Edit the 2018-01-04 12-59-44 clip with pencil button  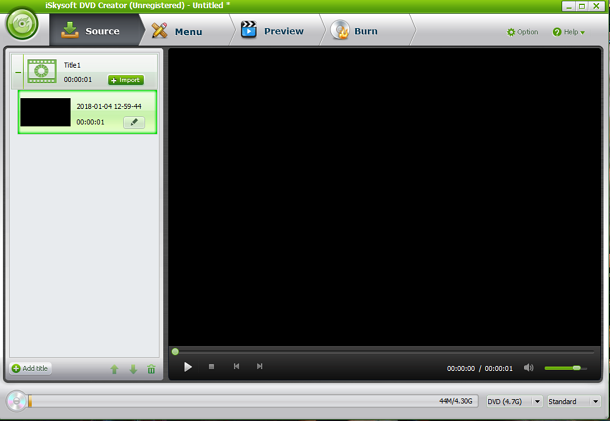click(x=134, y=122)
